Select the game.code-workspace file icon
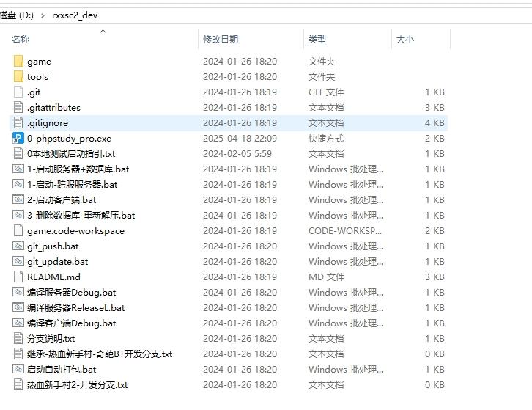 coord(18,230)
